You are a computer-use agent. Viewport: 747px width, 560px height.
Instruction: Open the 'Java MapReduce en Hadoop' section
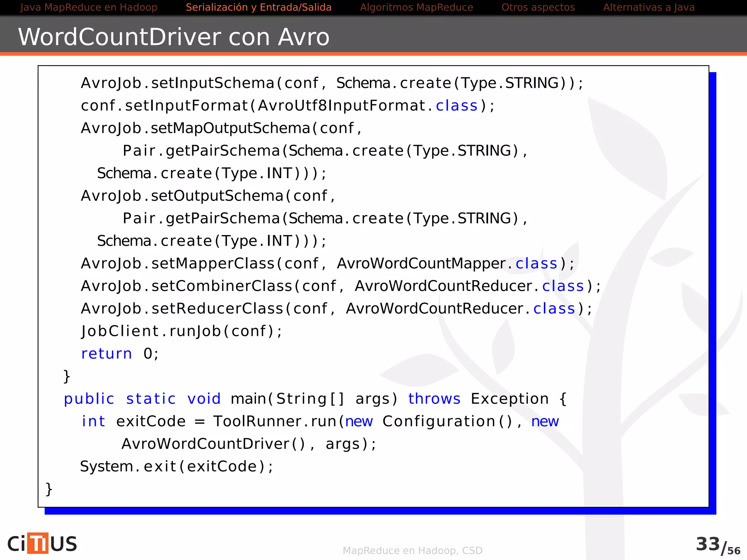[x=89, y=7]
